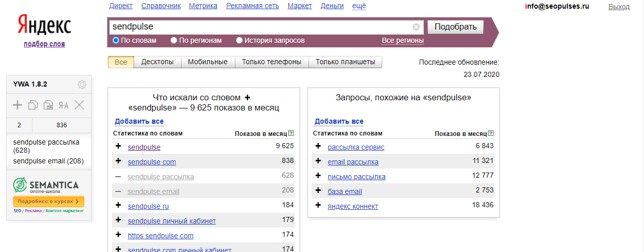Click the update date 23.07.2020

[x=481, y=74]
